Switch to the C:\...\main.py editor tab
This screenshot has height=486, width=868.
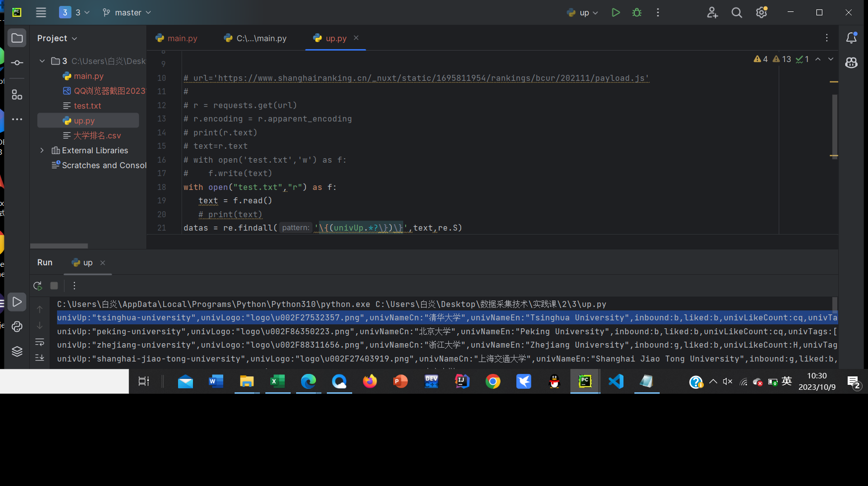[256, 38]
